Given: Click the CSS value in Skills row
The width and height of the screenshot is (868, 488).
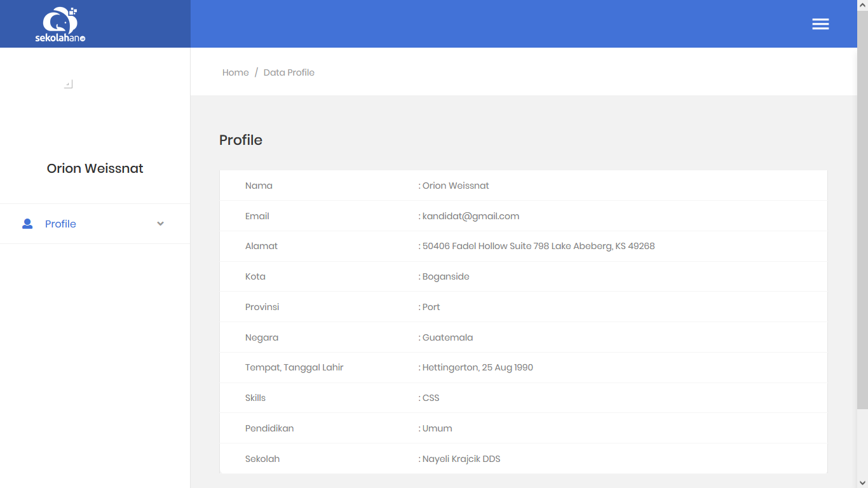Looking at the screenshot, I should tap(431, 398).
